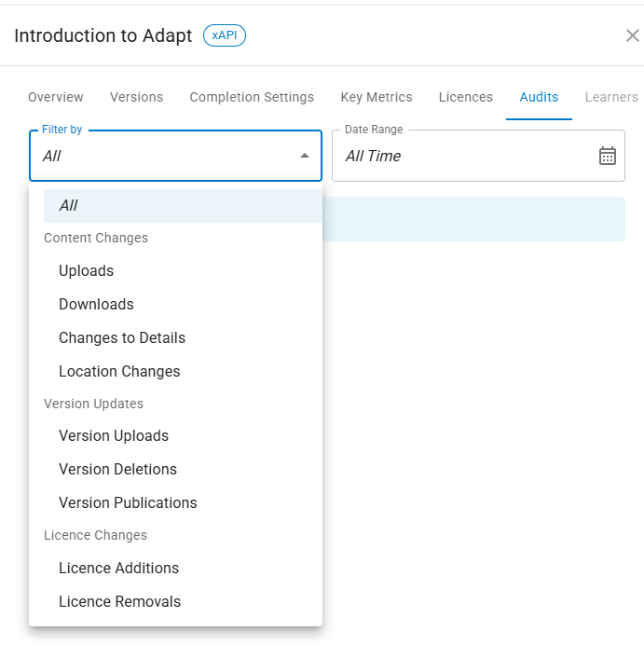Image resolution: width=644 pixels, height=659 pixels.
Task: Switch to the Licences tab
Action: (x=466, y=97)
